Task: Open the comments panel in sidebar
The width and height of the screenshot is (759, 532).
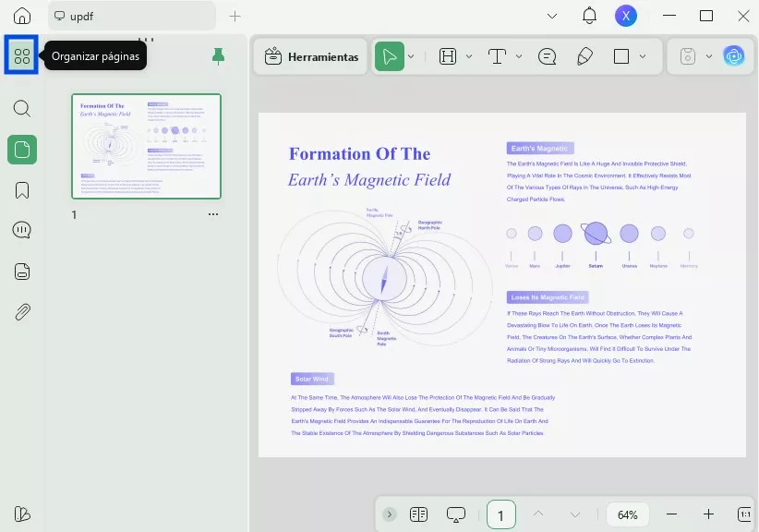Action: click(22, 230)
